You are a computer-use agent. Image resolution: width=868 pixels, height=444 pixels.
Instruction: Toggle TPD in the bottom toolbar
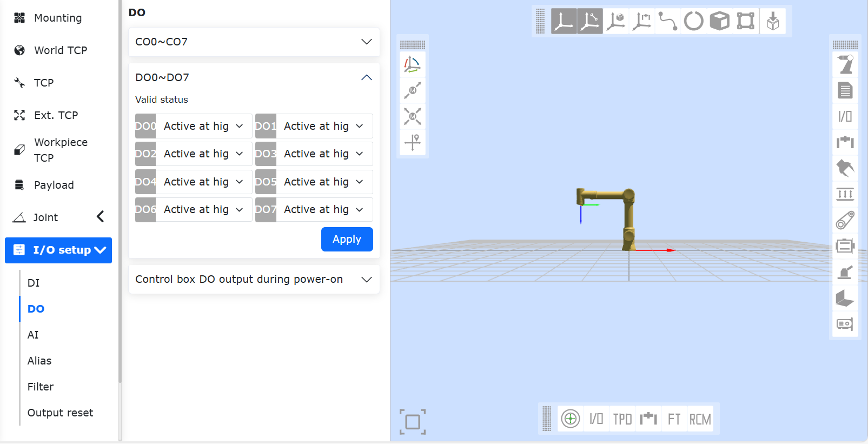tap(622, 419)
